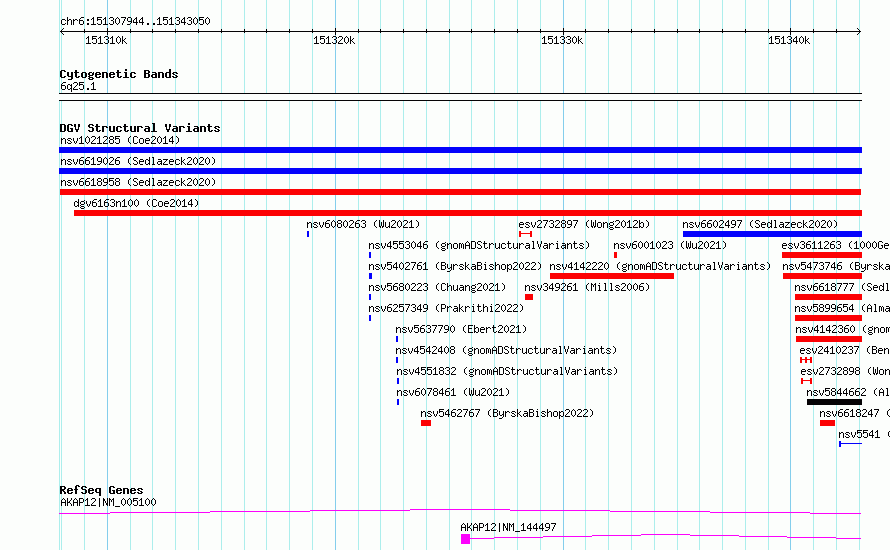Select the esv2410237 variant marker
Screen dimensions: 890x550
[x=806, y=360]
